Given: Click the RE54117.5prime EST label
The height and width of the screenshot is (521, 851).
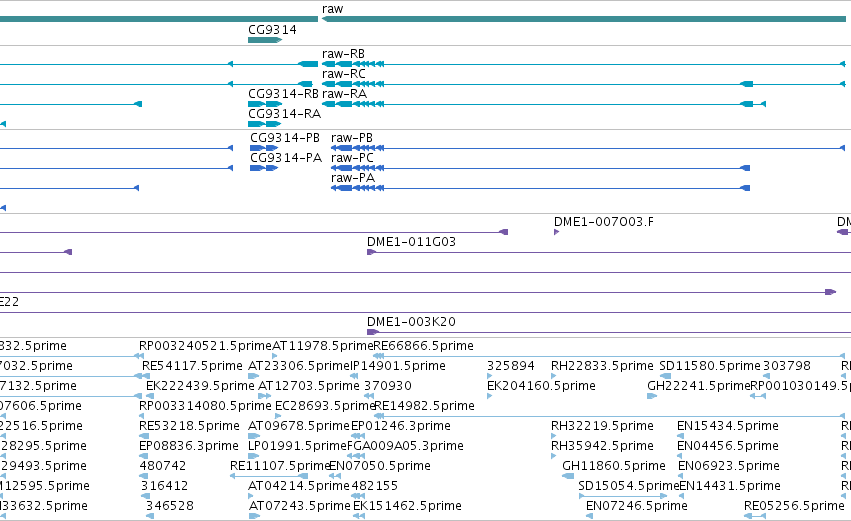Looking at the screenshot, I should click(192, 366).
